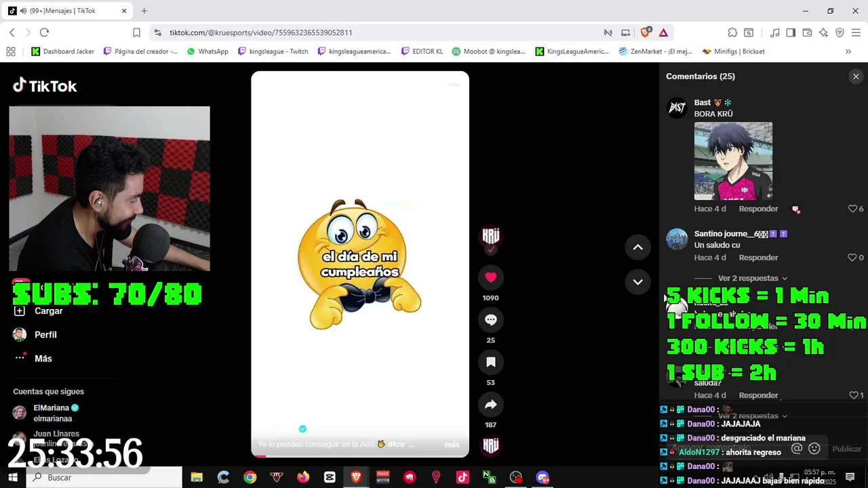Image resolution: width=868 pixels, height=488 pixels.
Task: Open TikTok app from taskbar
Action: pos(462,477)
